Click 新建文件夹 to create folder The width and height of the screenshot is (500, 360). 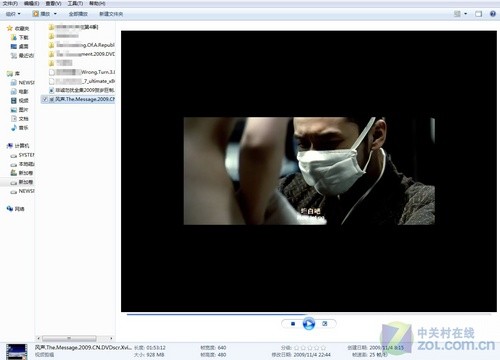click(x=111, y=14)
